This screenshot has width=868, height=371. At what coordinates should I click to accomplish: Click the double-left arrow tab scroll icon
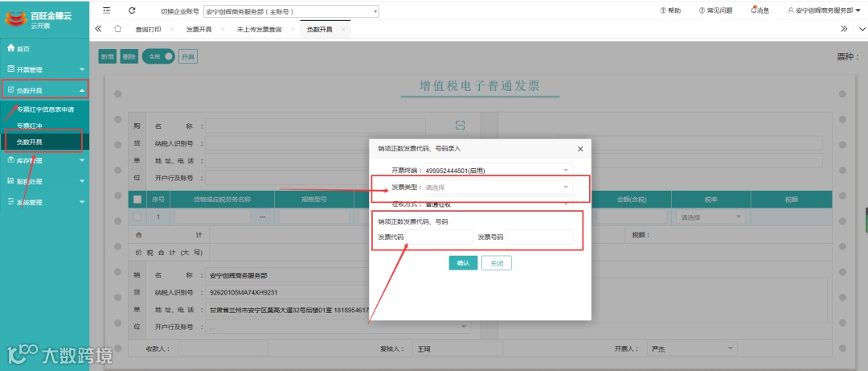pyautogui.click(x=99, y=29)
